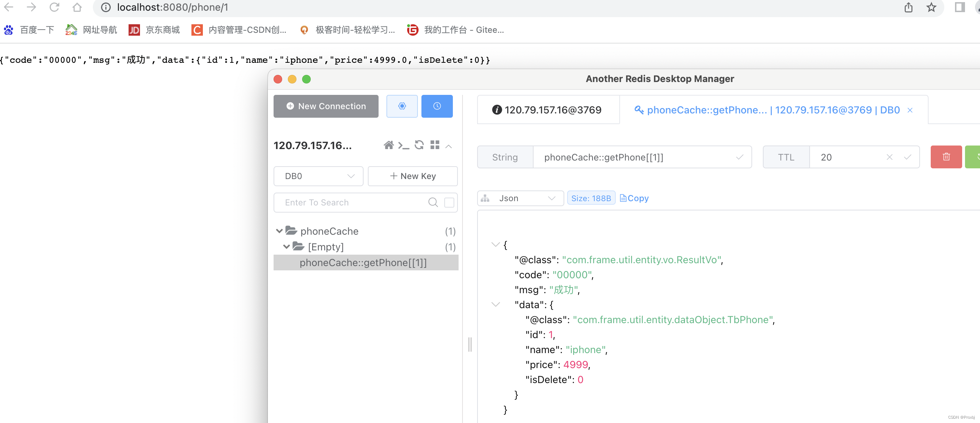The width and height of the screenshot is (980, 423).
Task: Select the String type tab label
Action: coord(505,157)
